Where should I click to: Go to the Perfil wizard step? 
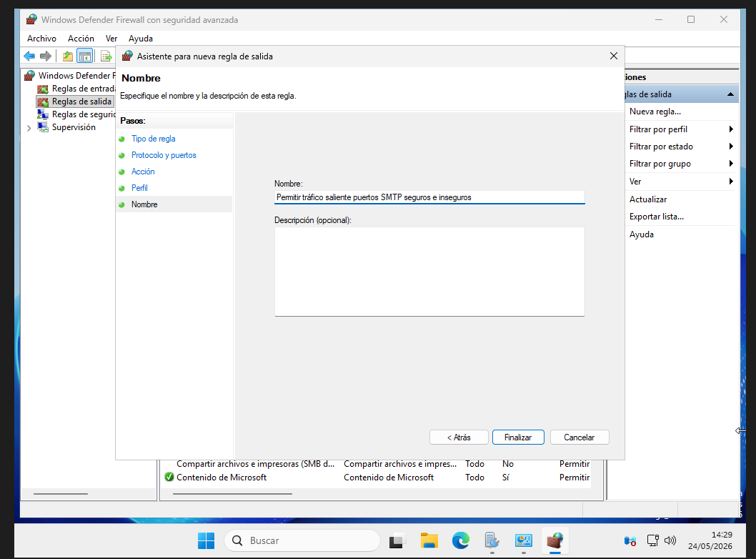(139, 188)
